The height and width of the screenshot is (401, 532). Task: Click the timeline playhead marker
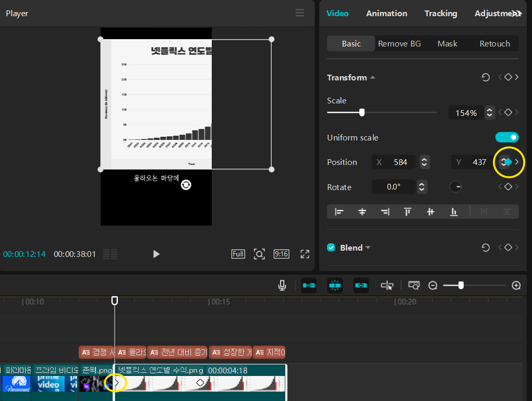[115, 301]
